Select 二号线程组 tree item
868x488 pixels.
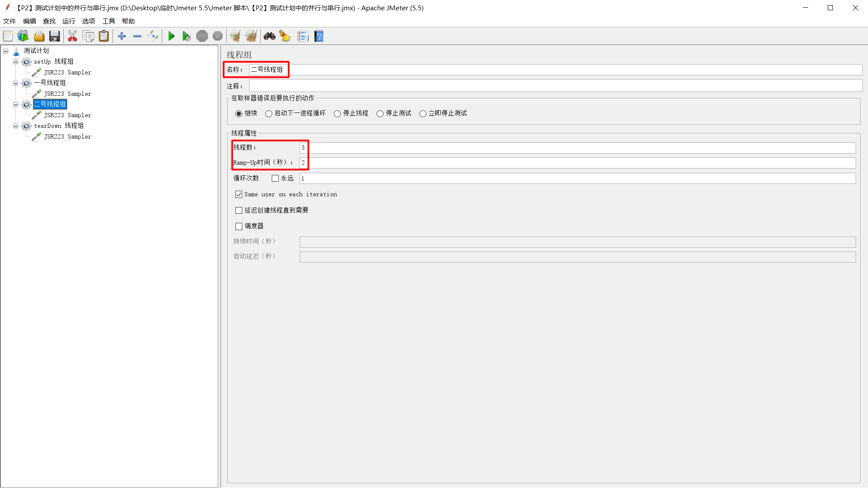(x=50, y=104)
